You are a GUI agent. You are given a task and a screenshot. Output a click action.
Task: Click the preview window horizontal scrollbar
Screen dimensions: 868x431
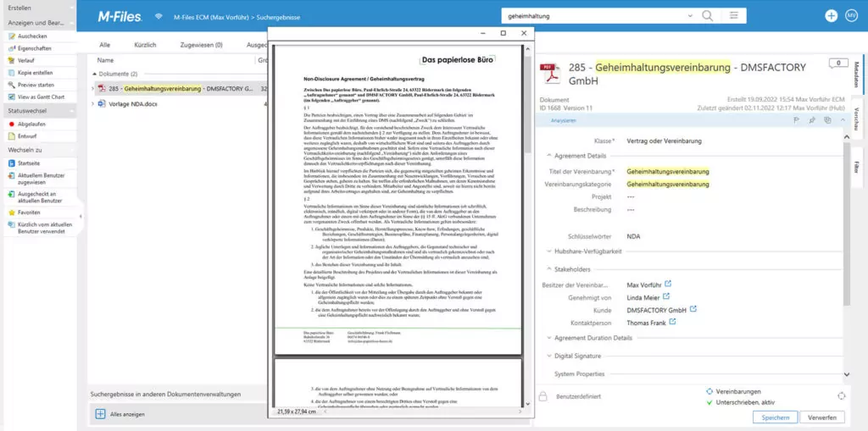click(422, 412)
